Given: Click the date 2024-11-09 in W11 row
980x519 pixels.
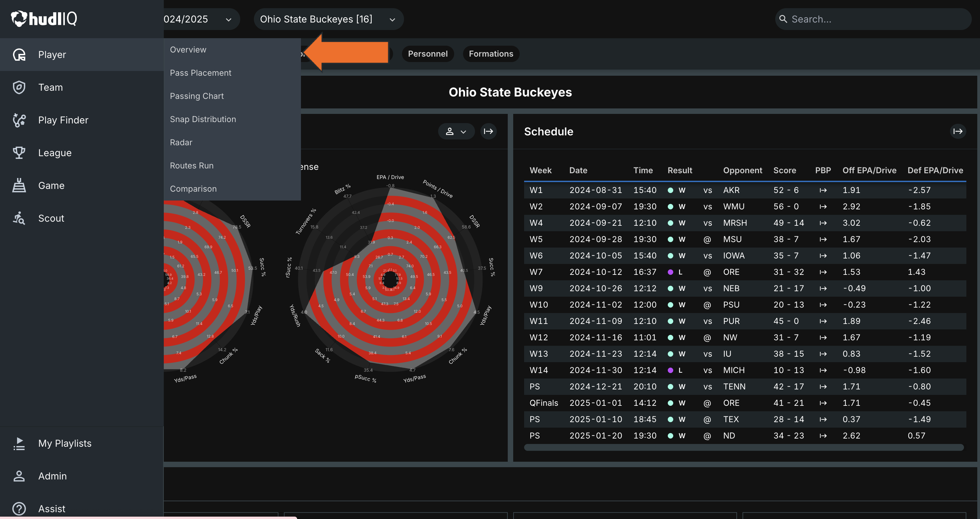Looking at the screenshot, I should coord(595,321).
